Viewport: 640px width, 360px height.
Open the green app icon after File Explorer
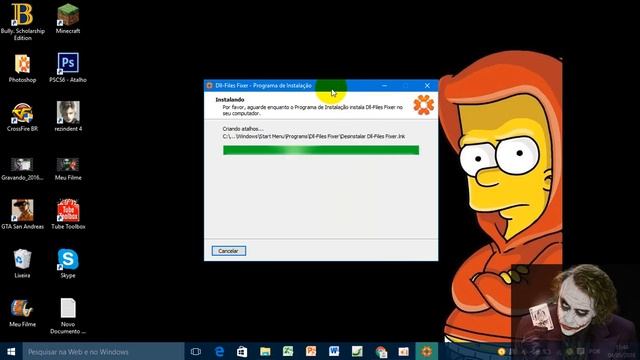click(x=288, y=351)
